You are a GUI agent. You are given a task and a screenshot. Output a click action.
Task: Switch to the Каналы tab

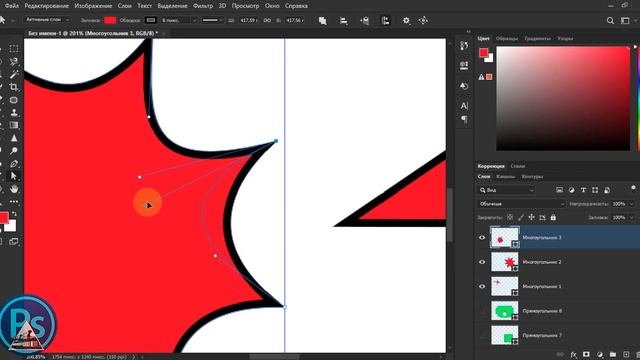(505, 177)
